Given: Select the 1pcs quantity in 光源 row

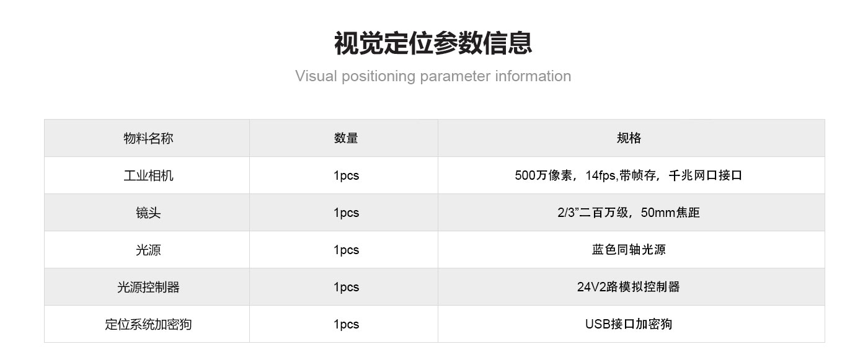Looking at the screenshot, I should [x=346, y=250].
